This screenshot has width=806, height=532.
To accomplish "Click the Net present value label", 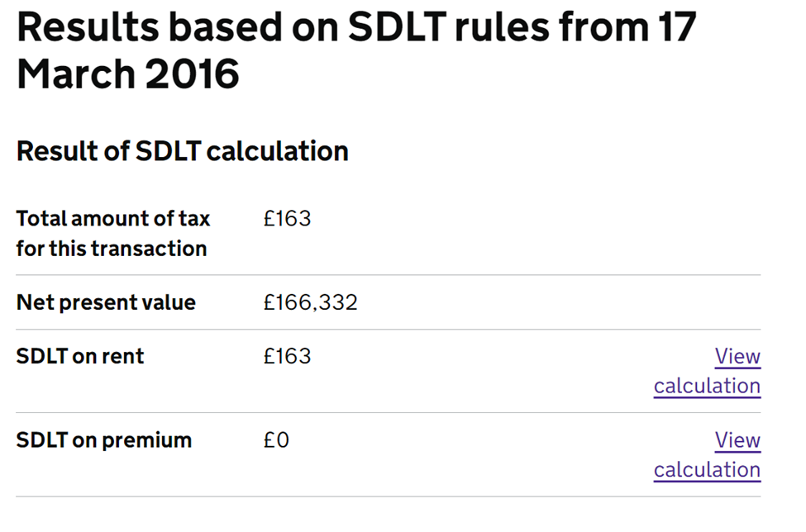I will click(x=106, y=302).
